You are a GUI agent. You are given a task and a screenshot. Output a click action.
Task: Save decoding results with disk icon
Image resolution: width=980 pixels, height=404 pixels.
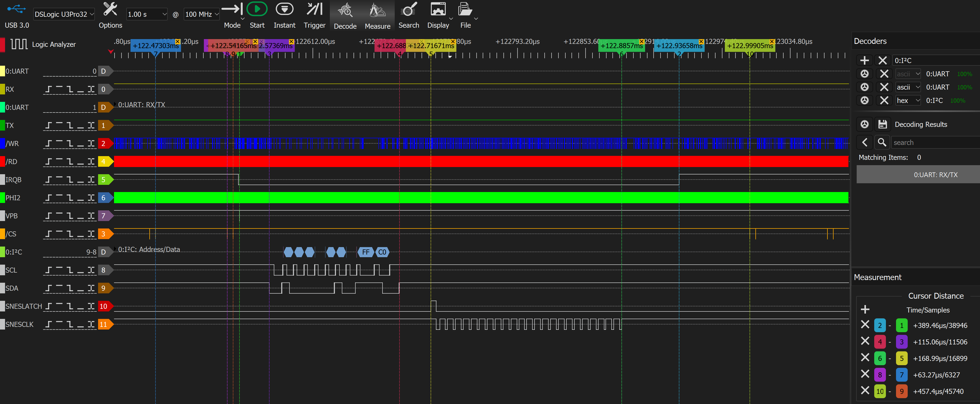tap(883, 124)
